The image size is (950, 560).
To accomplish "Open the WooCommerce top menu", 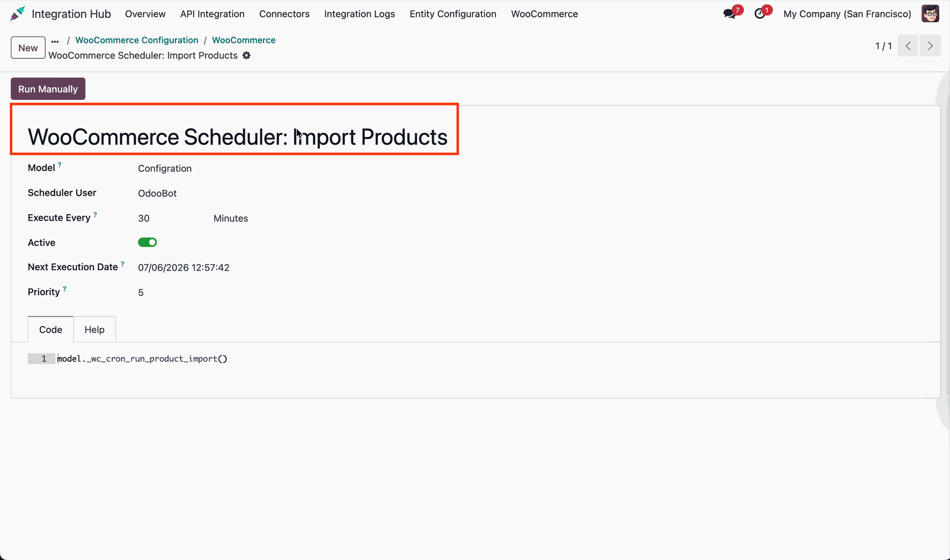I will (x=544, y=14).
